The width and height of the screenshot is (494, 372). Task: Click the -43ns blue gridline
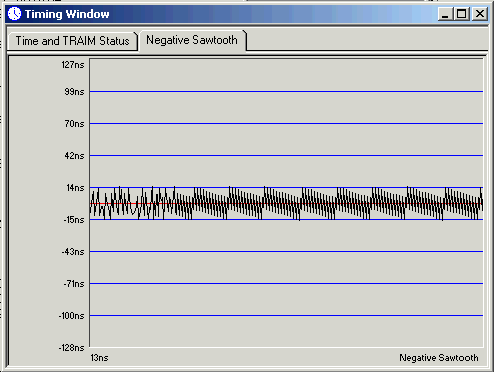tap(286, 251)
